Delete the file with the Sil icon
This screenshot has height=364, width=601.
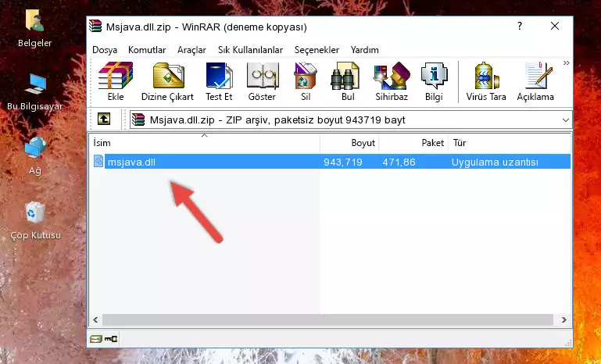tap(306, 81)
